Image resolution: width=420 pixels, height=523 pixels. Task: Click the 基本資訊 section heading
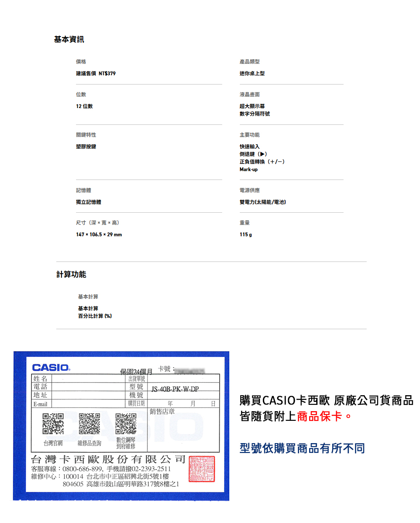point(69,39)
